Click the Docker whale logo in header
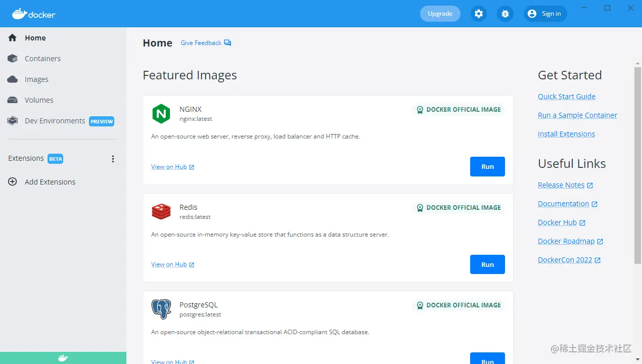This screenshot has height=364, width=642. (x=33, y=14)
